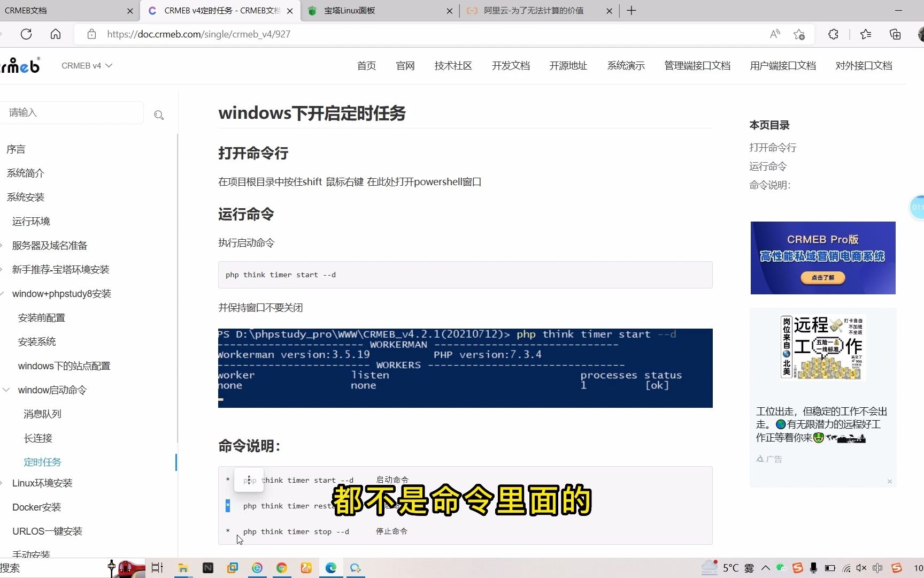924x578 pixels.
Task: Unmute the system volume in the tray
Action: point(861,568)
